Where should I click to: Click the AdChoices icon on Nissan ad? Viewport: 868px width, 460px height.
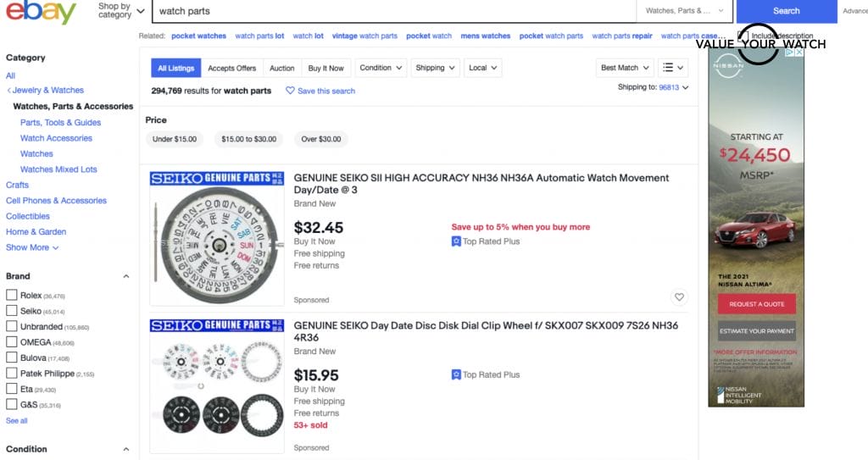[x=789, y=53]
